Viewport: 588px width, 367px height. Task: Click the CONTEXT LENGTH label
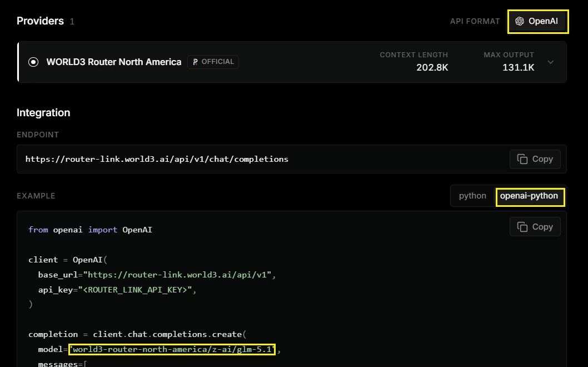coord(413,55)
